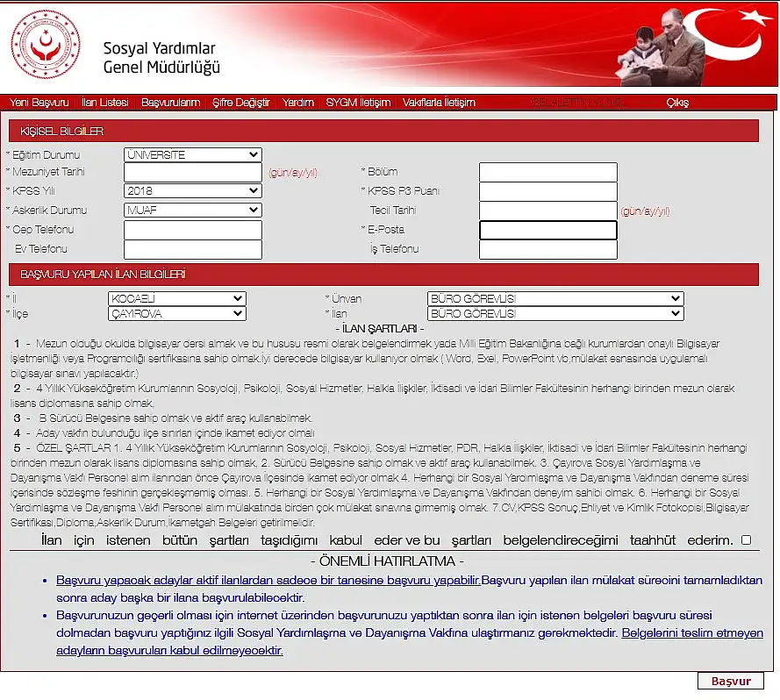
Task: Open the KPSS Yılı dropdown
Action: click(x=192, y=190)
